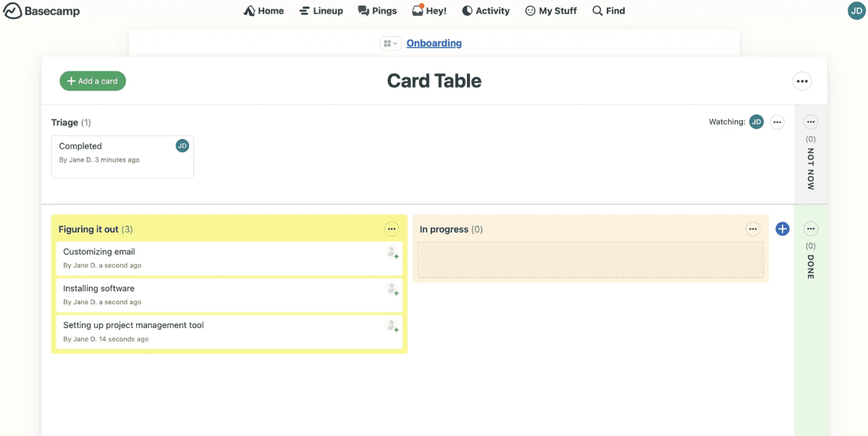
Task: Open the Activity page
Action: click(486, 11)
